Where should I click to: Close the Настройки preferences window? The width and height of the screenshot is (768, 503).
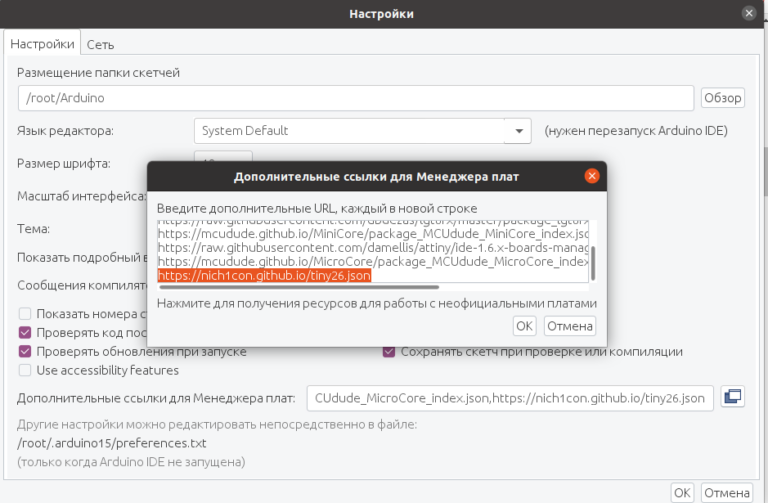[x=748, y=13]
